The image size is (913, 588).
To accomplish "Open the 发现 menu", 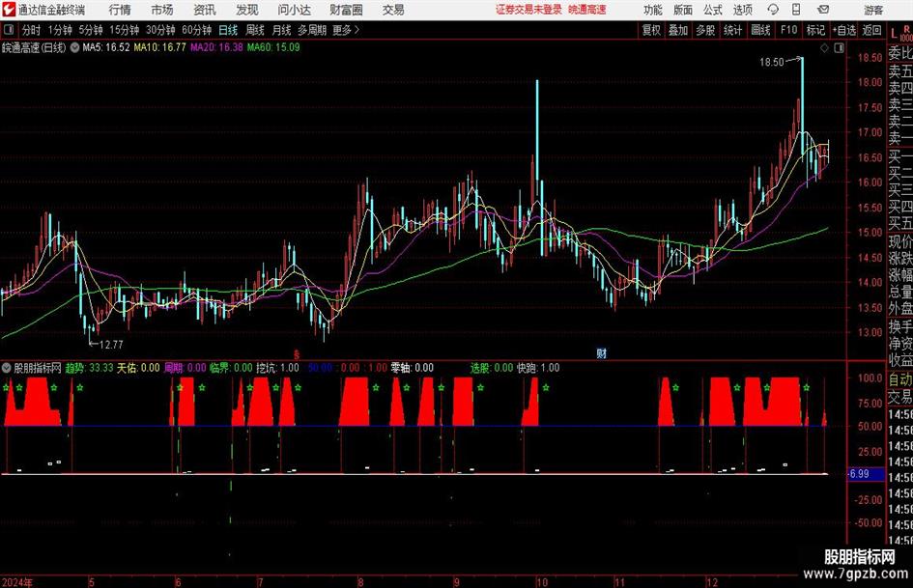I will point(247,10).
